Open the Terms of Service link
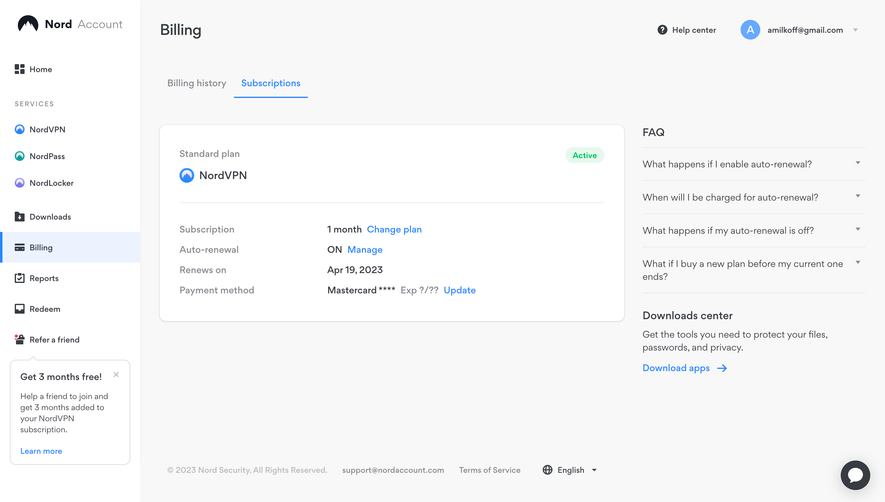The width and height of the screenshot is (885, 502). coord(489,470)
